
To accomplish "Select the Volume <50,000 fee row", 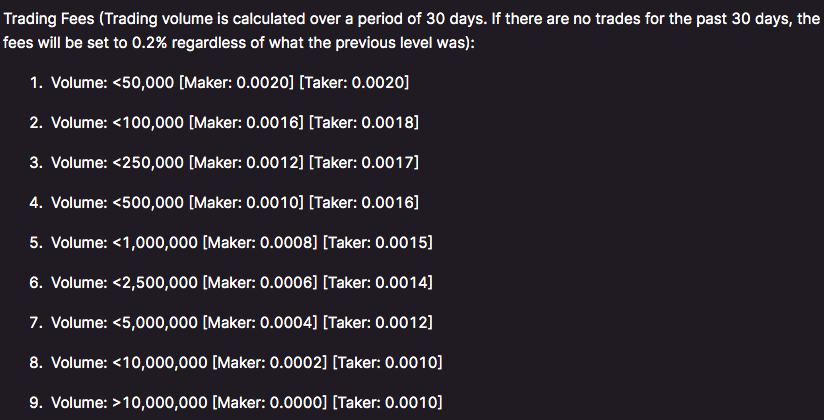I will (219, 83).
